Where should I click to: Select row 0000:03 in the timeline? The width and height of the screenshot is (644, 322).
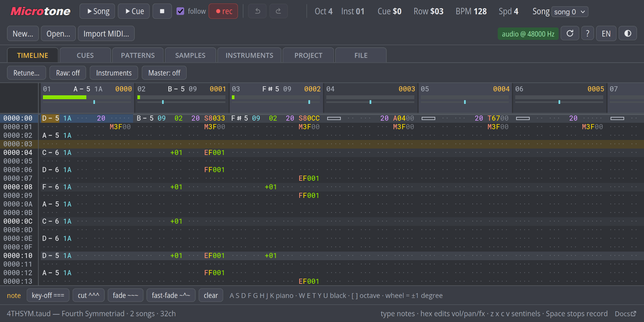click(x=322, y=144)
